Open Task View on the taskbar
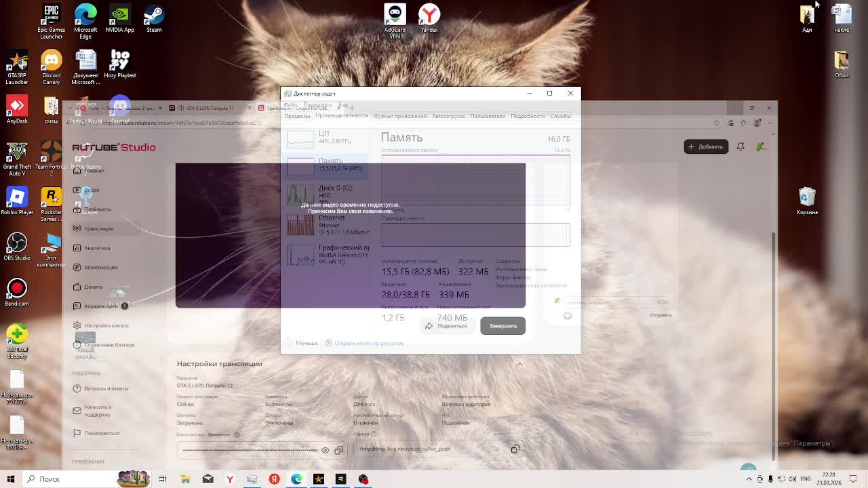Viewport: 868px width, 488px height. (163, 479)
